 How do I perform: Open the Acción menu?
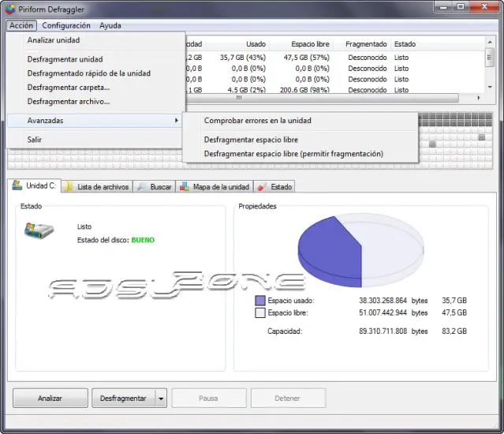pyautogui.click(x=21, y=25)
